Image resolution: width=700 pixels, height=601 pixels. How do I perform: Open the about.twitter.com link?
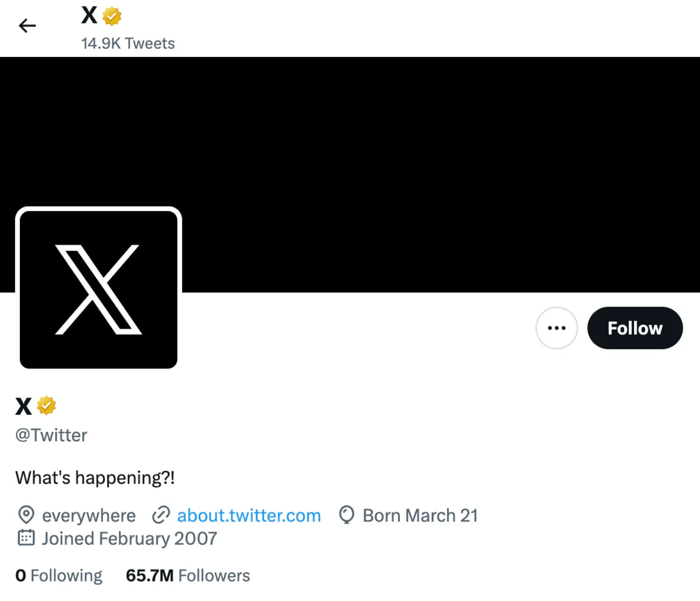coord(249,515)
